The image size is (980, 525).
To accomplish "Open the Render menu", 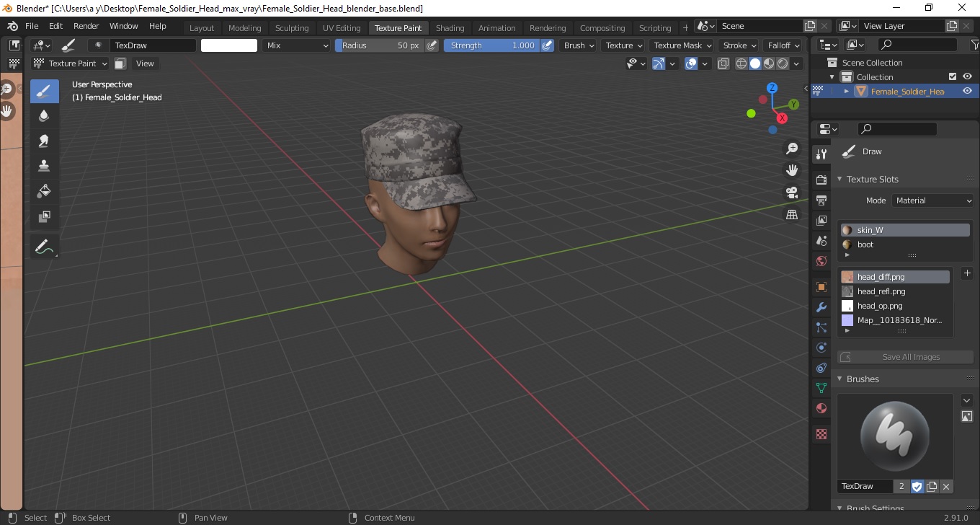I will click(x=86, y=26).
